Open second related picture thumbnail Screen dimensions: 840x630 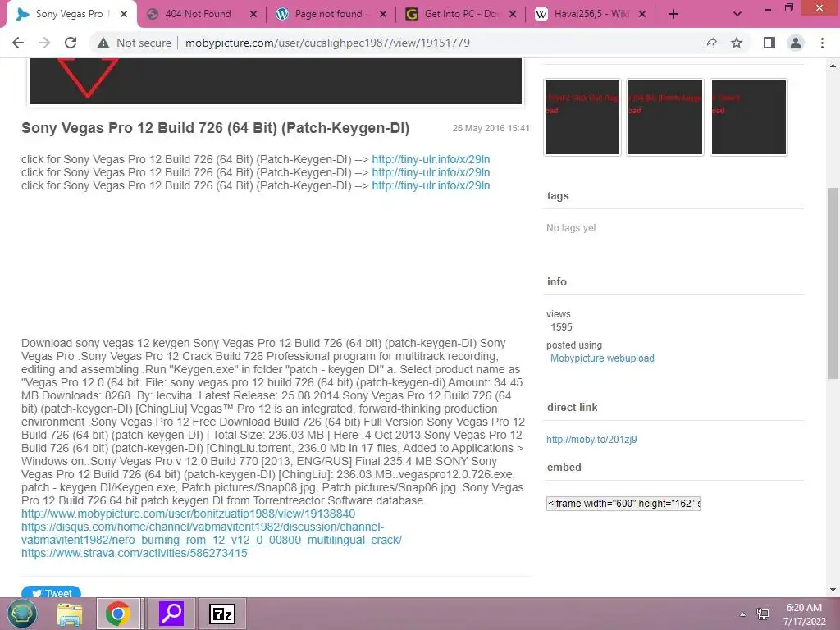(x=664, y=117)
